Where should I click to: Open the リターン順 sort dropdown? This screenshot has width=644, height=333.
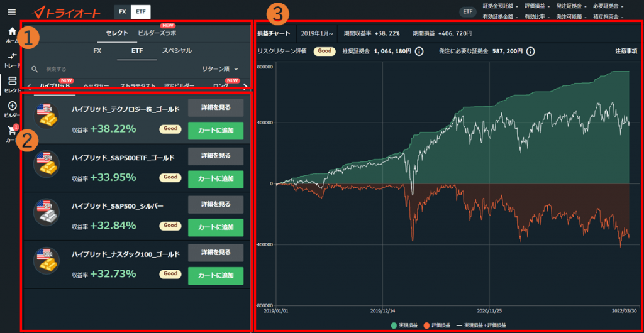point(220,69)
